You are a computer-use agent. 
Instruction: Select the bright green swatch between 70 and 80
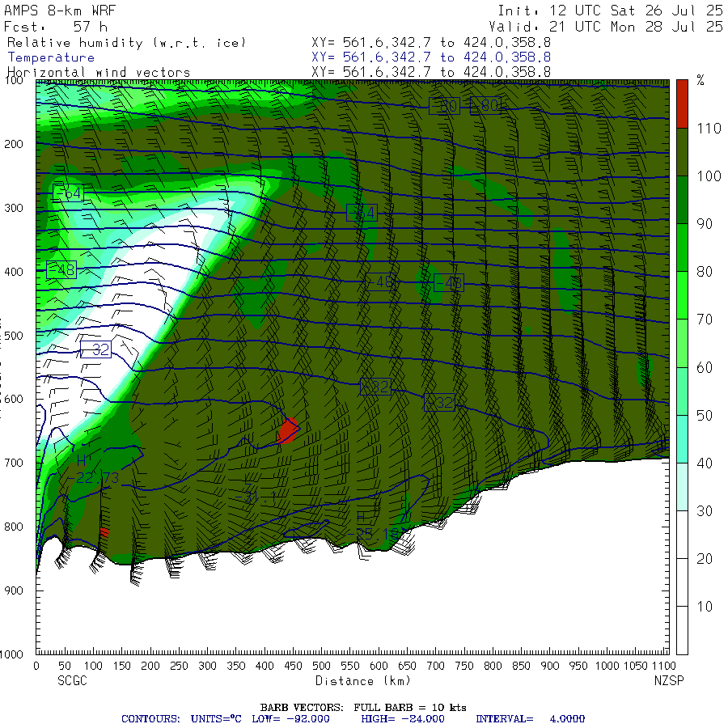pos(682,295)
